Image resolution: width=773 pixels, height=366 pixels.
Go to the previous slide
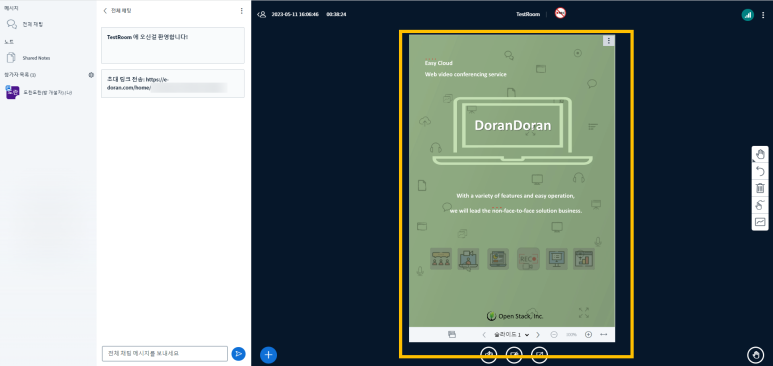484,334
